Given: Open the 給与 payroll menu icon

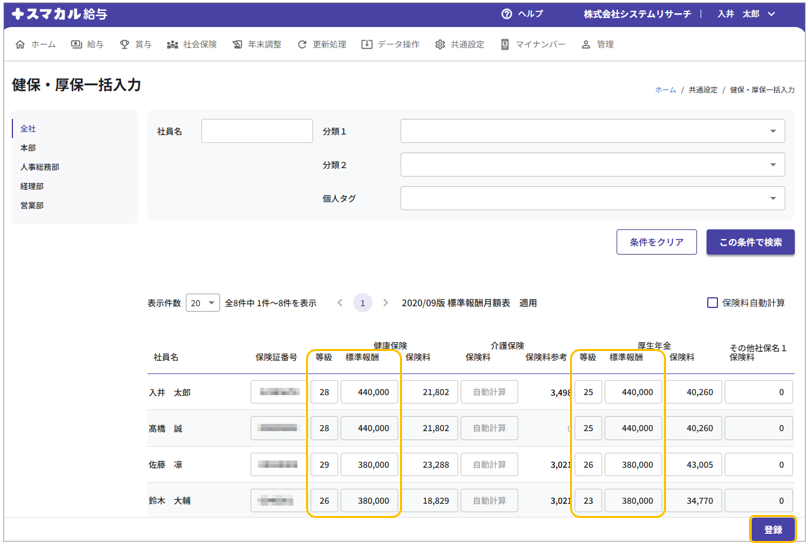Looking at the screenshot, I should 76,45.
